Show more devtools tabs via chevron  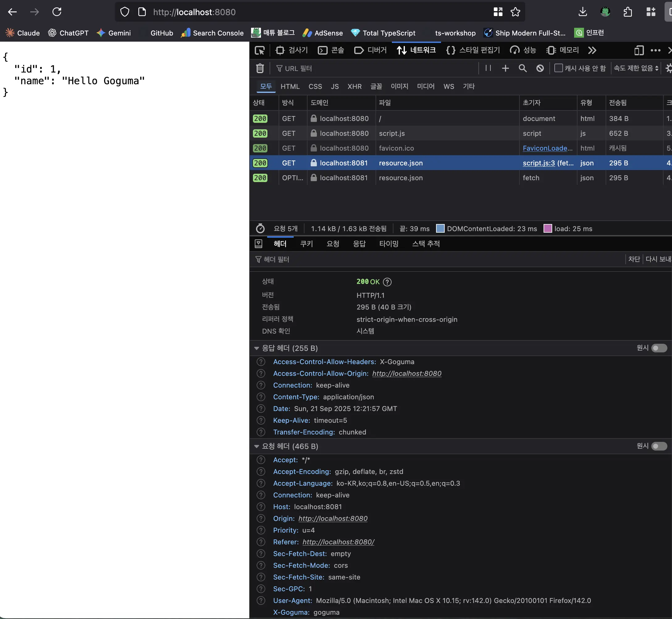(x=592, y=50)
